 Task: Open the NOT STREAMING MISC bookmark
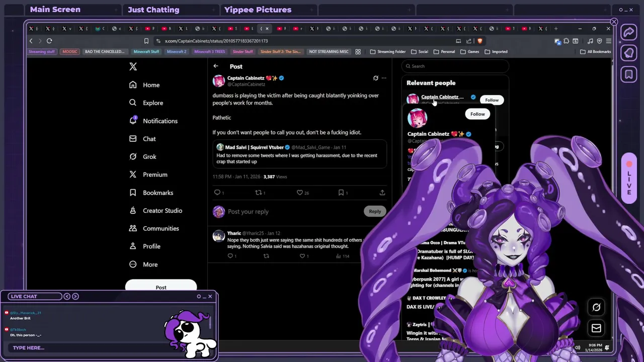coord(329,51)
